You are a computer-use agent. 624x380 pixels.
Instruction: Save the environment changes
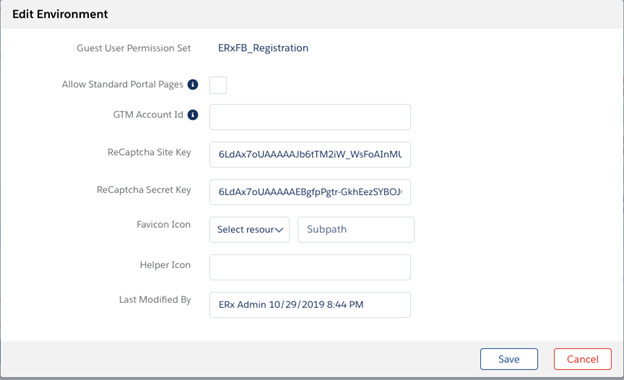(x=509, y=359)
